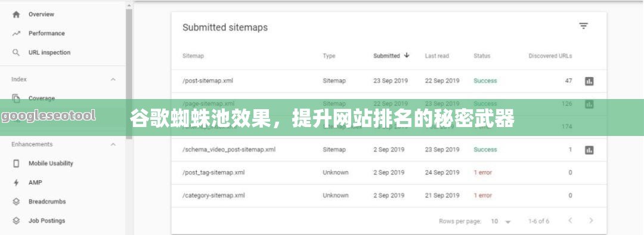Click the Unknown type in category-sitemap row

click(x=336, y=196)
